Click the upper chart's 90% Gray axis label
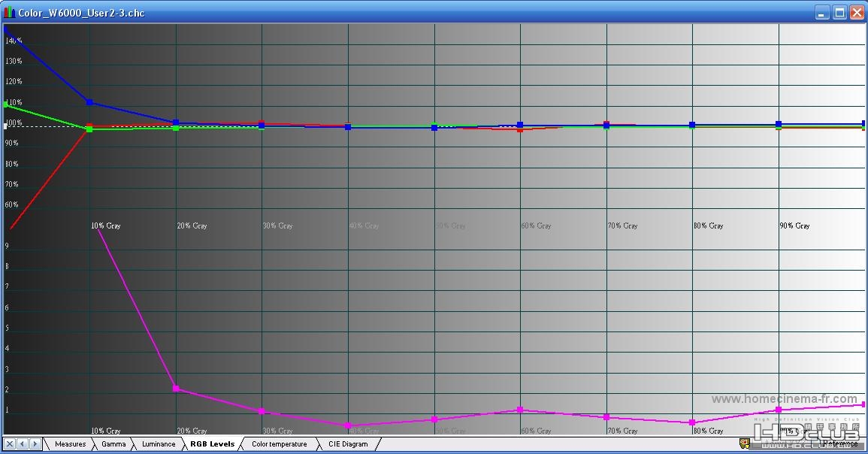The image size is (868, 454). coord(794,226)
